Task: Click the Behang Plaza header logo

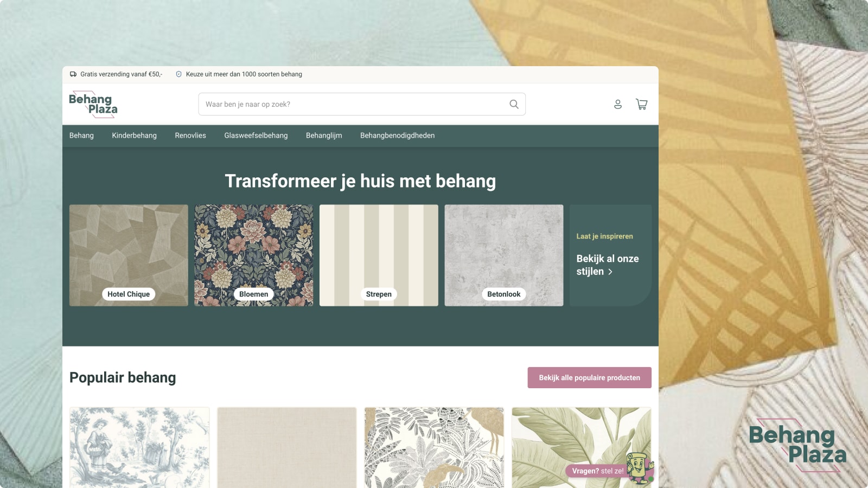Action: tap(93, 104)
